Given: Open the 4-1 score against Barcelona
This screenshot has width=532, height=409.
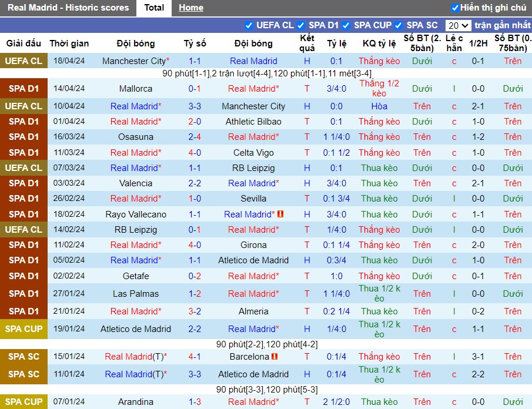Looking at the screenshot, I should click(x=195, y=357).
